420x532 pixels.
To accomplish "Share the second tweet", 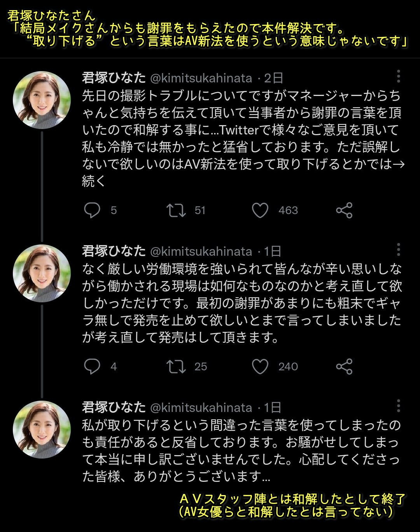I will click(344, 366).
